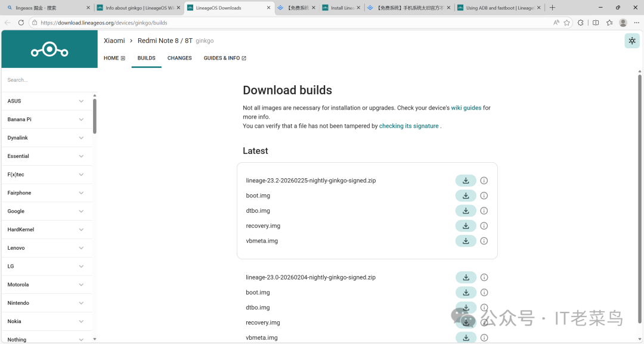Expand the Motorola device list
This screenshot has width=644, height=344.
[47, 284]
